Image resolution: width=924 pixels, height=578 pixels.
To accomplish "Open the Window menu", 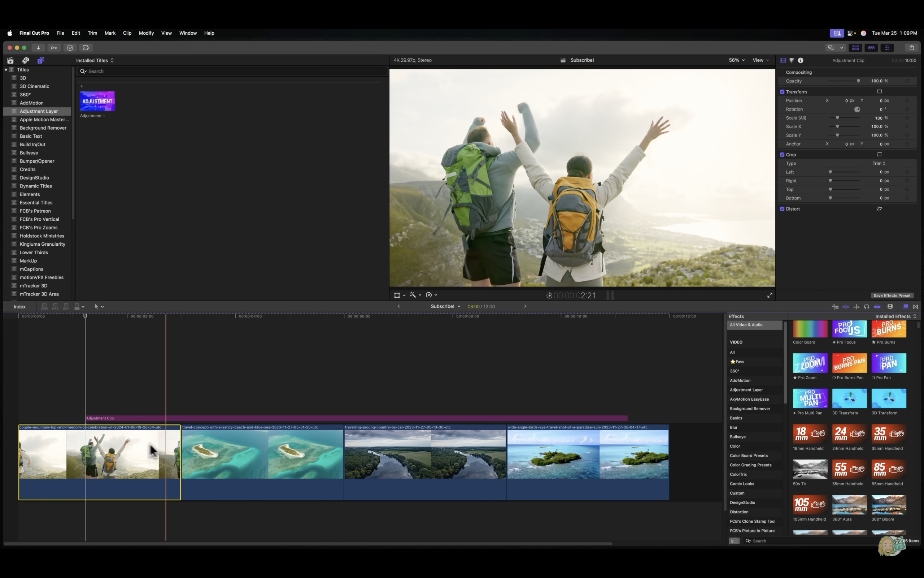I will point(188,33).
